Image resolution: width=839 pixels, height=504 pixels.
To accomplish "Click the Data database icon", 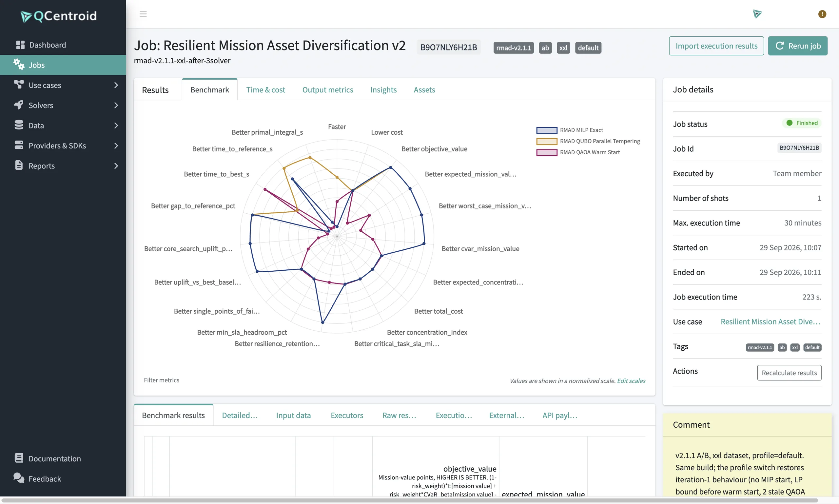I will click(x=19, y=125).
